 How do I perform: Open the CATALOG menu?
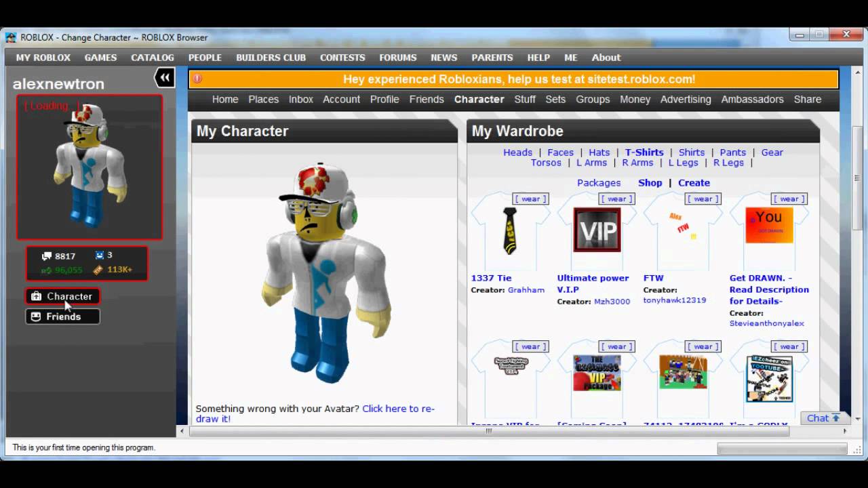[x=153, y=58]
